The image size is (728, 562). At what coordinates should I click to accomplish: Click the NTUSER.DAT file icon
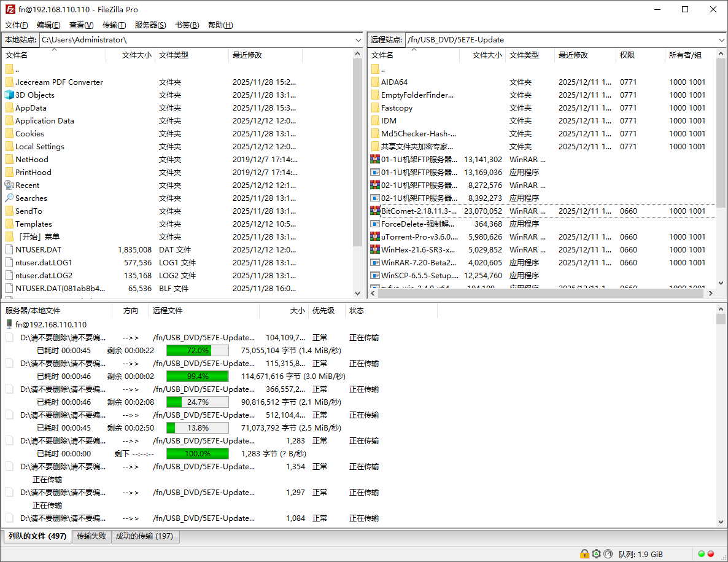pyautogui.click(x=9, y=249)
